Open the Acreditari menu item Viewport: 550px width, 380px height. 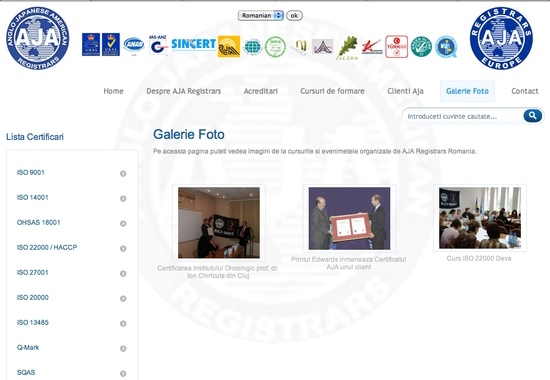pyautogui.click(x=260, y=91)
